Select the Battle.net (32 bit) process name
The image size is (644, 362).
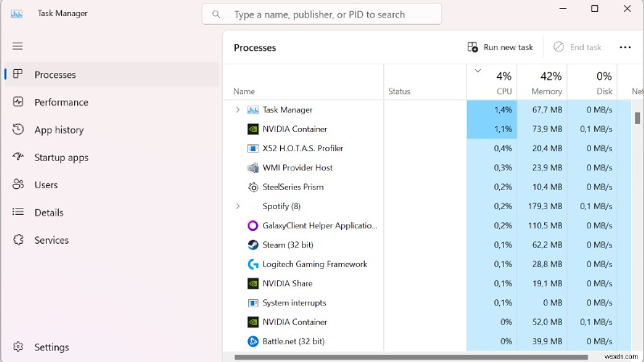293,341
